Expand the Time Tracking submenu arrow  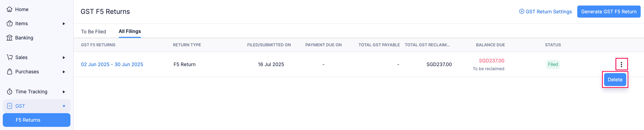point(64,92)
